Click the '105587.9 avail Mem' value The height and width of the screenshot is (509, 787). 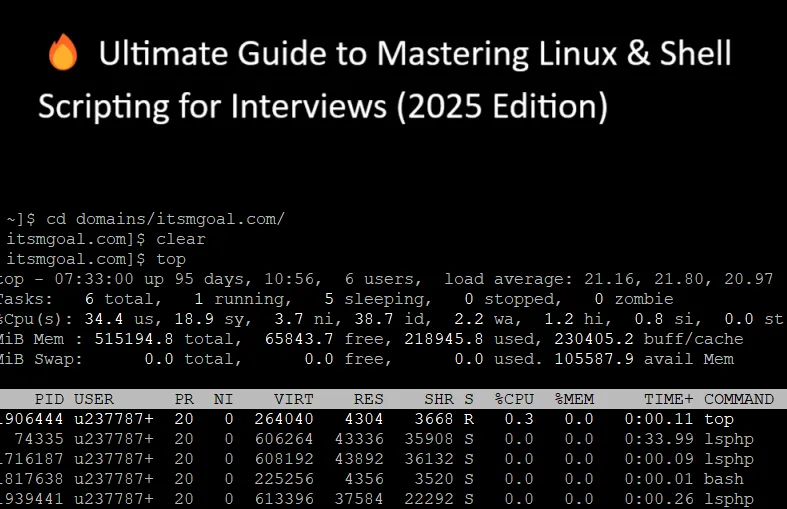coord(644,359)
